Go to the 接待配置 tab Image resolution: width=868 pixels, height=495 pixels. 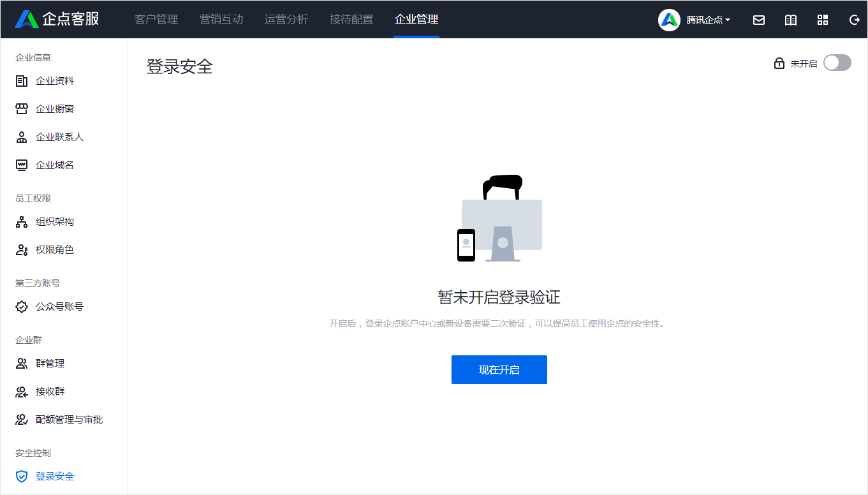[x=351, y=19]
